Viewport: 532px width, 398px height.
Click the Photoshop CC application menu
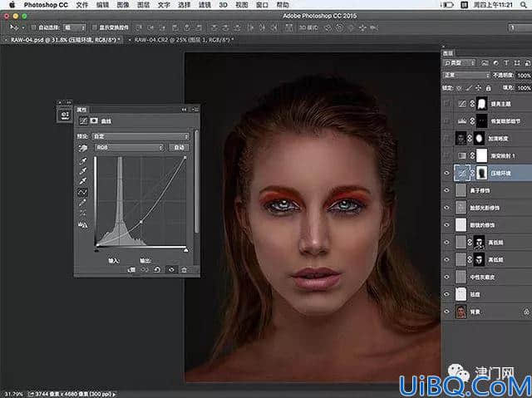click(46, 5)
